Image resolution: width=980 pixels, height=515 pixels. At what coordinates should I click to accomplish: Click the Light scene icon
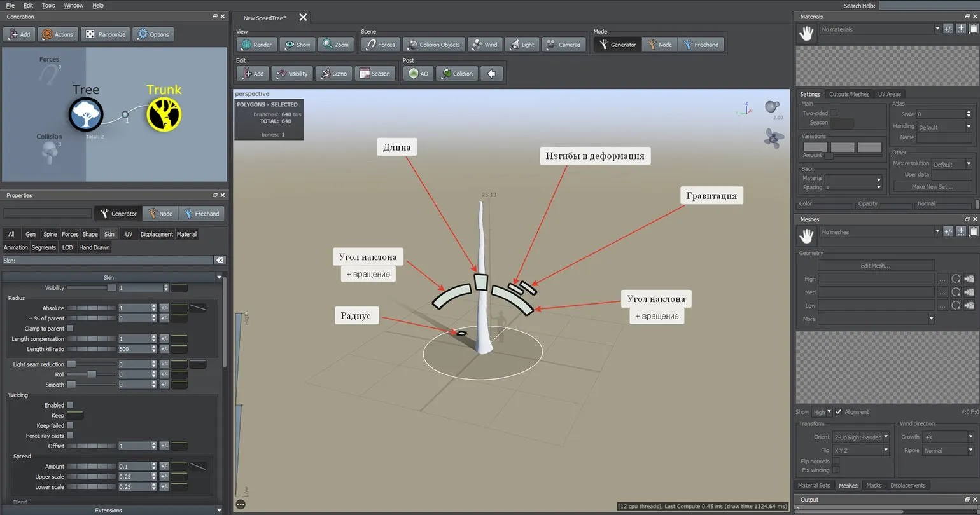(x=521, y=45)
